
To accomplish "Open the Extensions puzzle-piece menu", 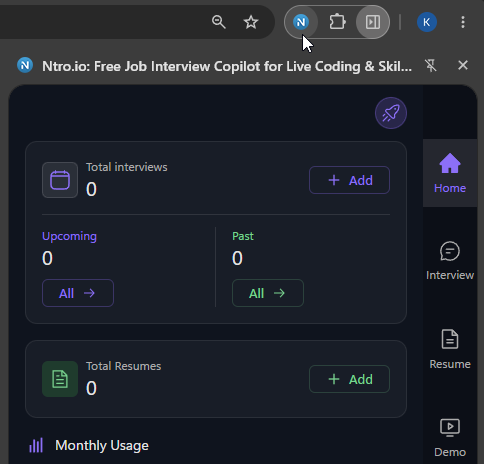I will click(337, 22).
